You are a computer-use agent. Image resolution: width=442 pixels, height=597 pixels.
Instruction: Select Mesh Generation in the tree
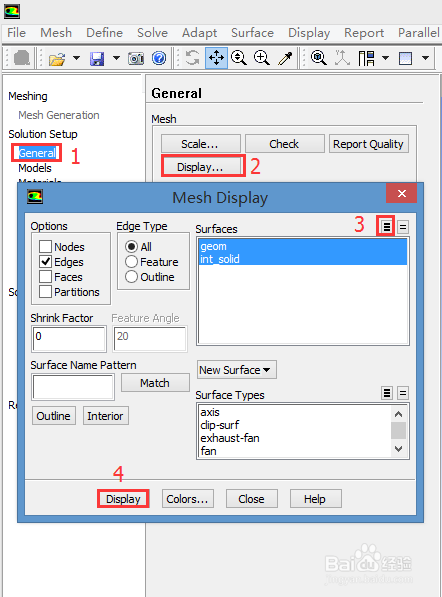tap(59, 115)
